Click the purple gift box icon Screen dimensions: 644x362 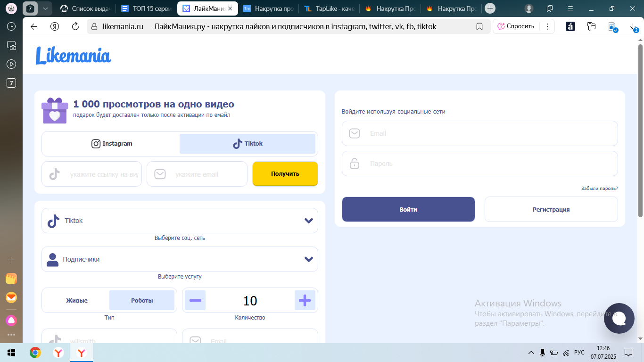pyautogui.click(x=55, y=110)
